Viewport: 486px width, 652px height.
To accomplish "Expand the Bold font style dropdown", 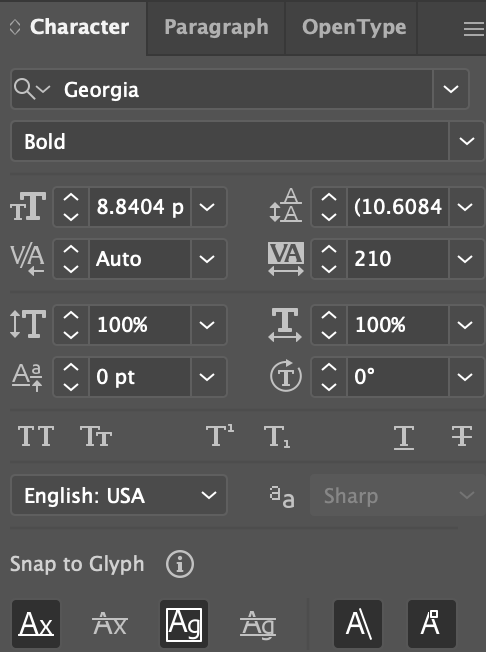I will point(466,141).
